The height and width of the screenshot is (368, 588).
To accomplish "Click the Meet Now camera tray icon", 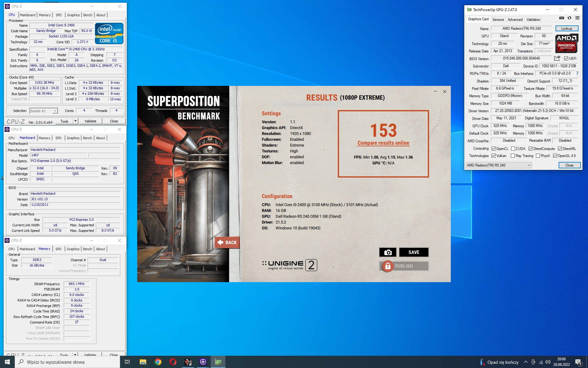I will [533, 362].
